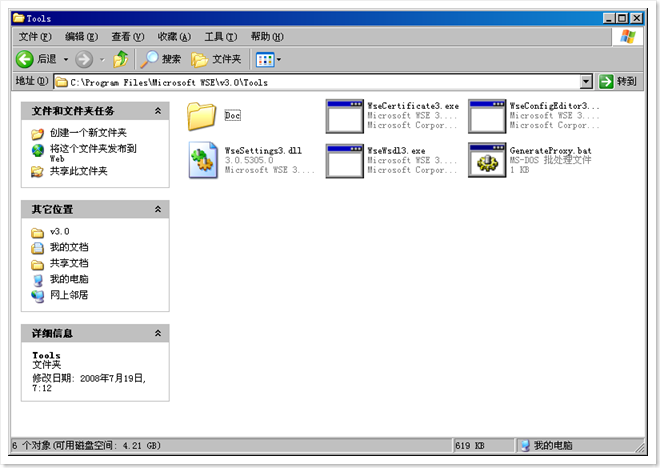Click the WseWsdl3.exe file name
The height and width of the screenshot is (468, 660).
click(396, 151)
